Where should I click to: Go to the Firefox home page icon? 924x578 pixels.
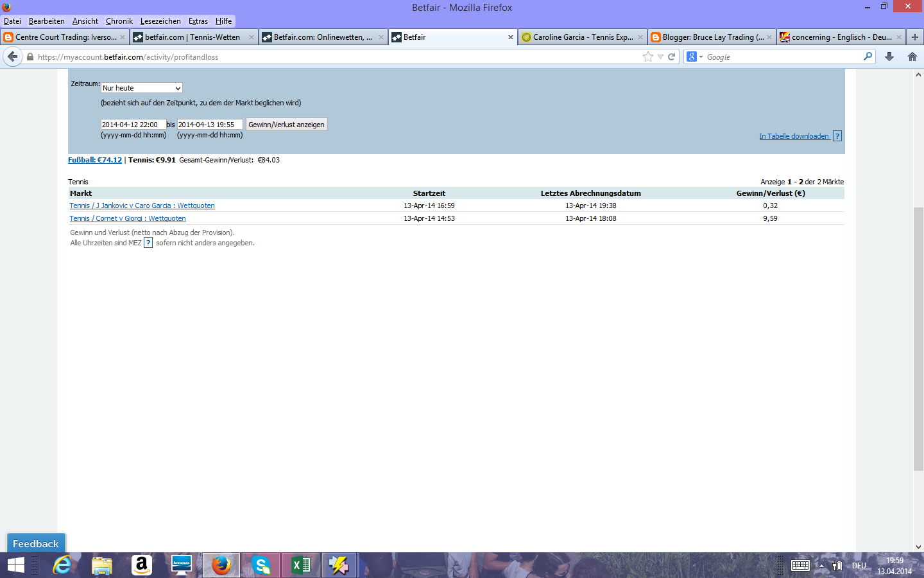(912, 57)
